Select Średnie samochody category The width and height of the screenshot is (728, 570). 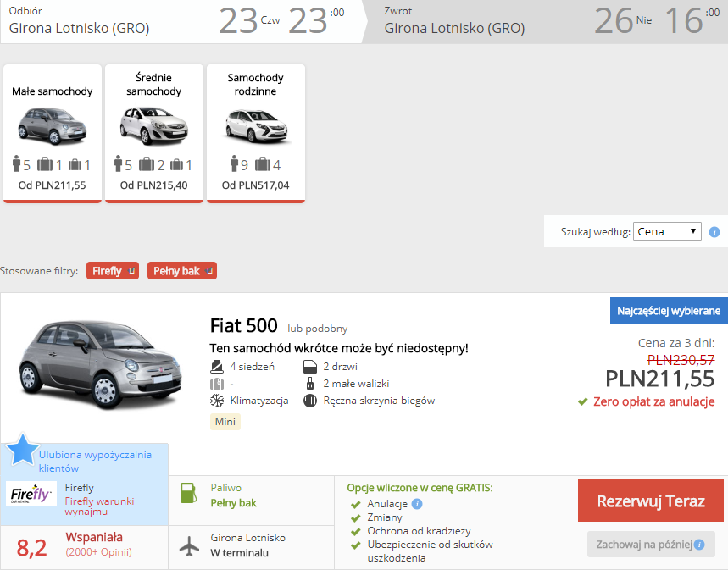[154, 134]
